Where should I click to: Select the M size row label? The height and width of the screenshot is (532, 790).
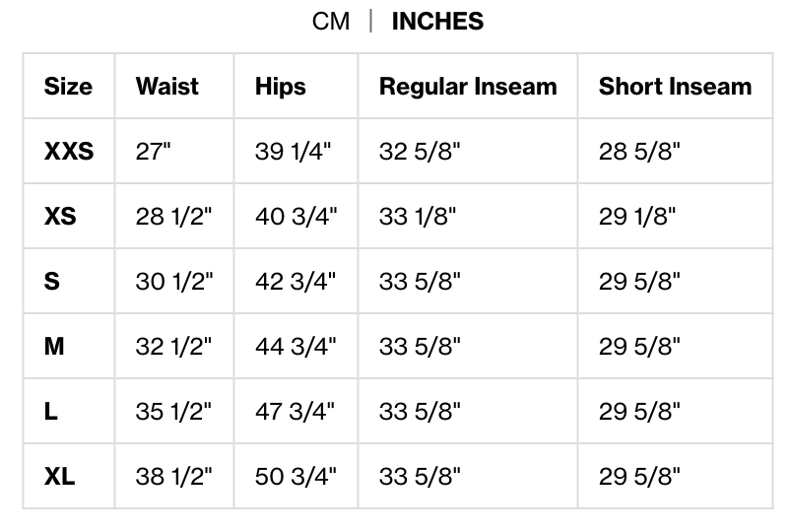point(54,346)
